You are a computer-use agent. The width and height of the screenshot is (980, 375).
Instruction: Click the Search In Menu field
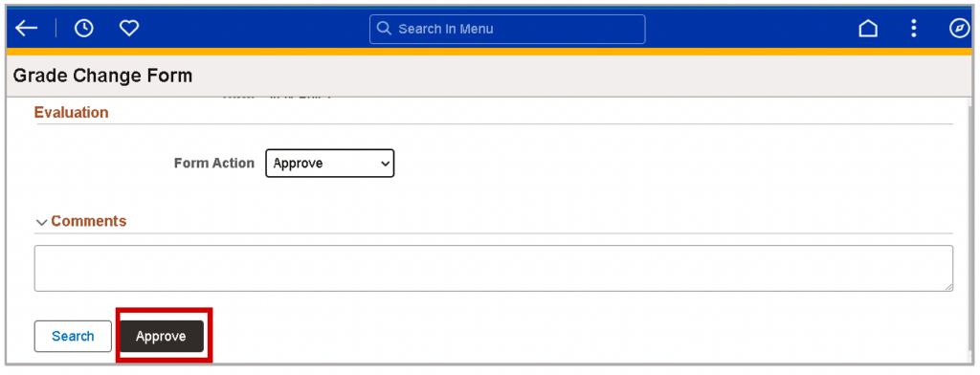coord(507,29)
